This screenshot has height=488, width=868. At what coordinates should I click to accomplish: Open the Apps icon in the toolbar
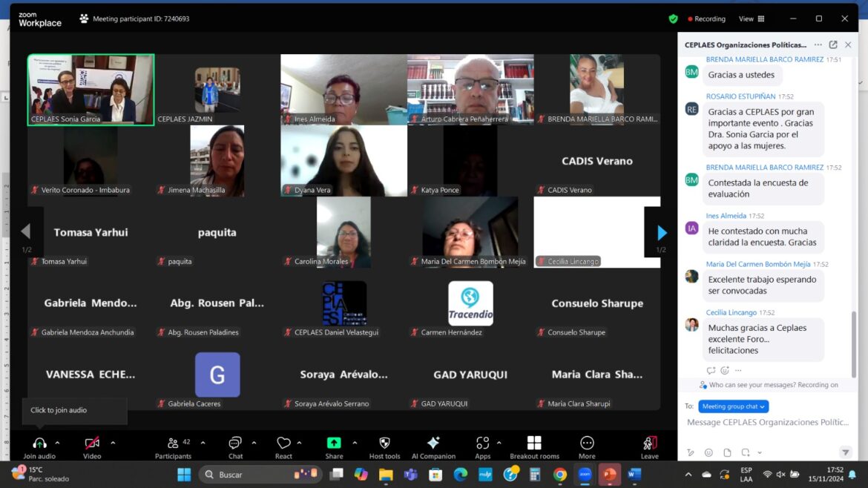tap(482, 444)
